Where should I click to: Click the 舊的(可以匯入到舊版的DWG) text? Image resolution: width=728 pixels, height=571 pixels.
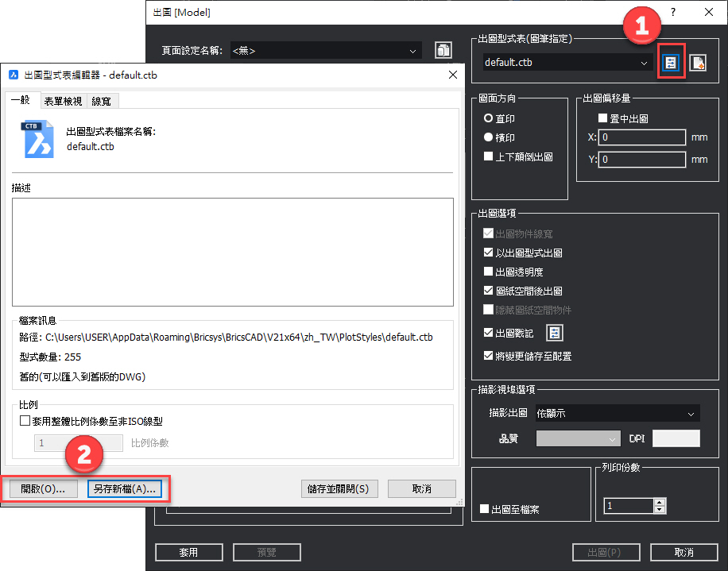[x=83, y=376]
